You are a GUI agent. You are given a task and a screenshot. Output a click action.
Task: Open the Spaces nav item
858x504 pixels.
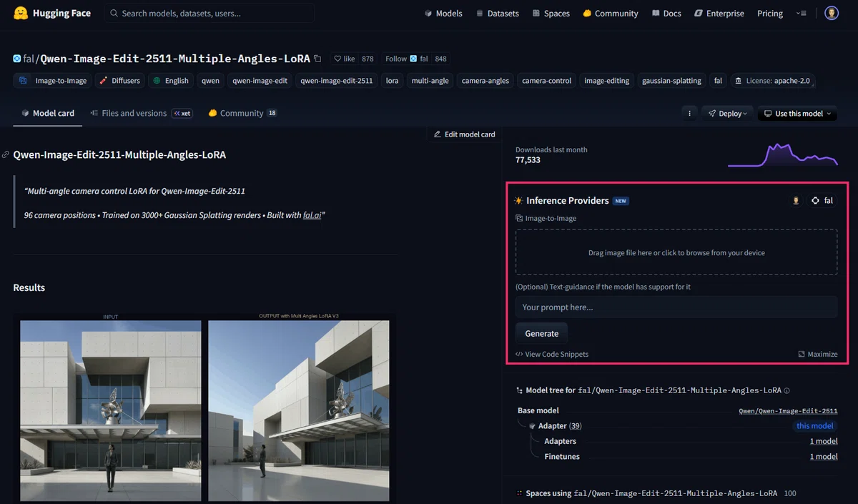point(551,13)
